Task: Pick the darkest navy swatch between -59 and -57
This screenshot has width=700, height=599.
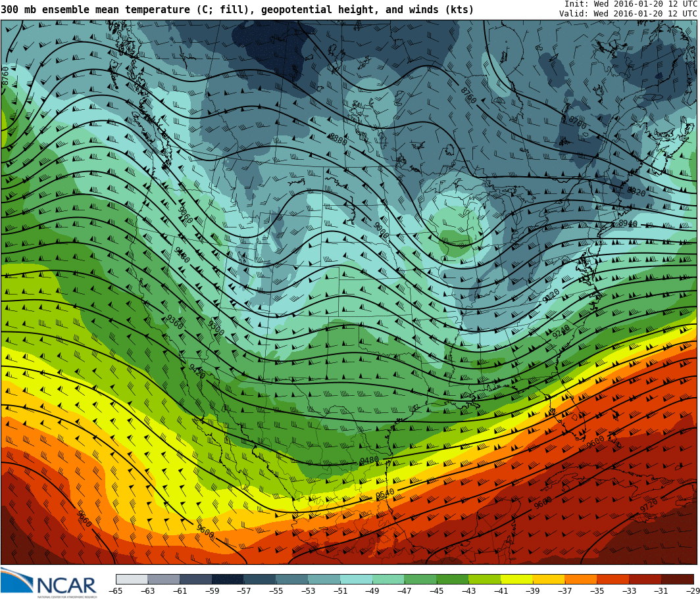Action: tap(228, 579)
